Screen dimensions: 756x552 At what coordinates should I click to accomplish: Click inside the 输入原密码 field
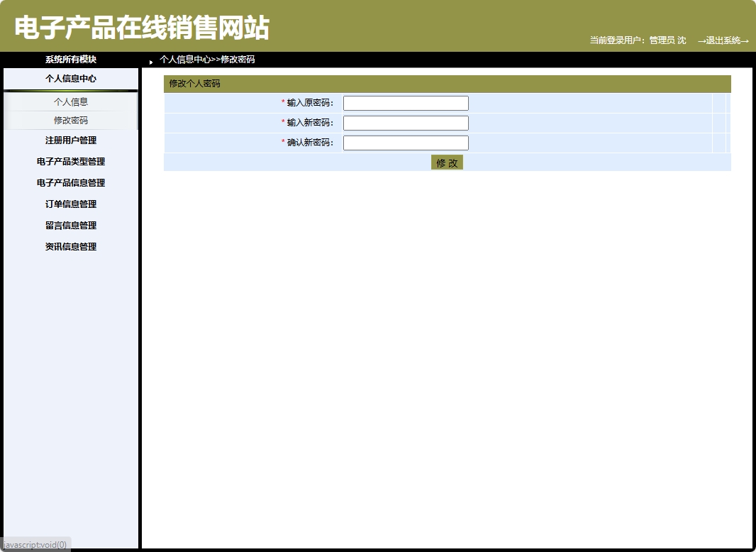point(405,102)
